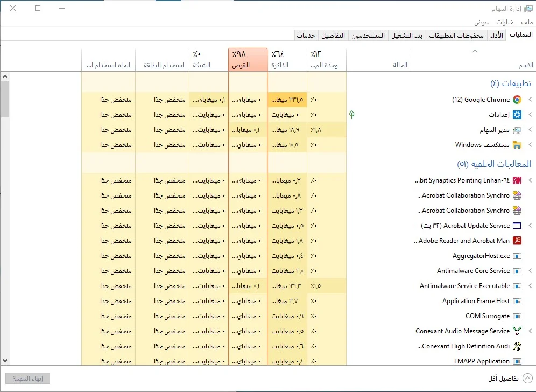Click Google Chrome's ٣٣١,٥ memory cell
Image resolution: width=536 pixels, height=392 pixels.
(287, 100)
